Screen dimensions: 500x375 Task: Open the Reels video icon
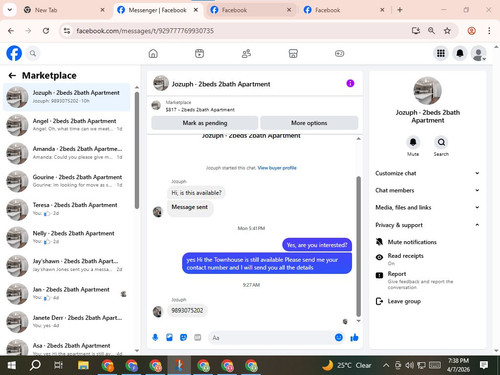click(x=199, y=53)
